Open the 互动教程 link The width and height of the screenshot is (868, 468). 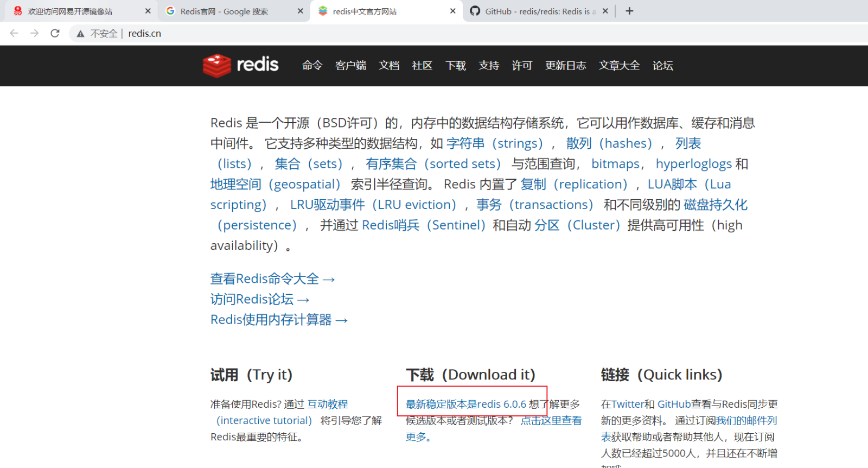pyautogui.click(x=328, y=404)
